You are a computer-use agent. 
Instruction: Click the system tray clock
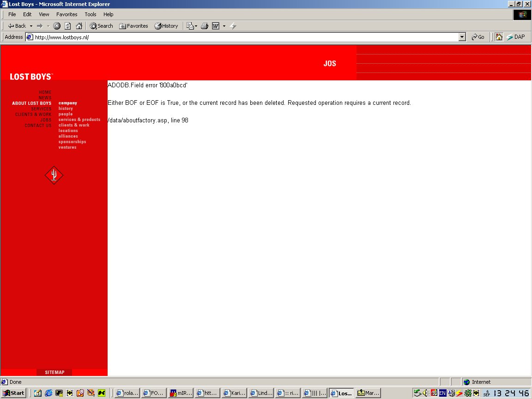pyautogui.click(x=512, y=393)
